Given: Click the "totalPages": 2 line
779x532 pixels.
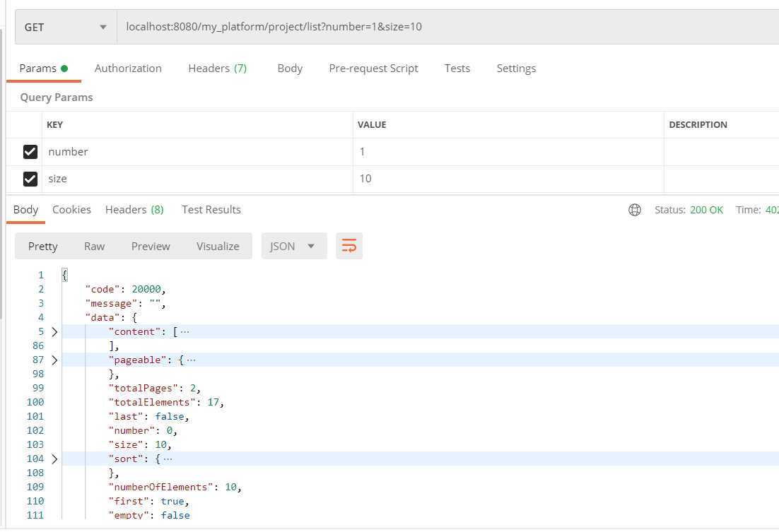Looking at the screenshot, I should point(155,388).
